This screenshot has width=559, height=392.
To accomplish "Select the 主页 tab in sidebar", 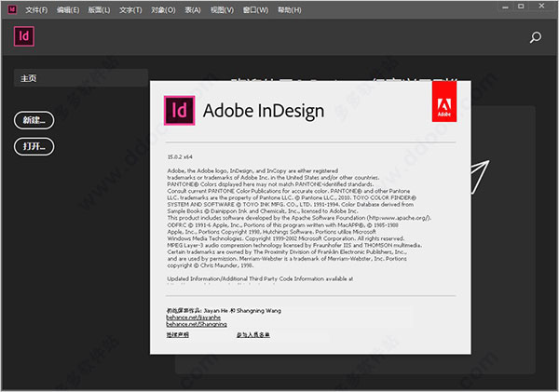I will 80,78.
